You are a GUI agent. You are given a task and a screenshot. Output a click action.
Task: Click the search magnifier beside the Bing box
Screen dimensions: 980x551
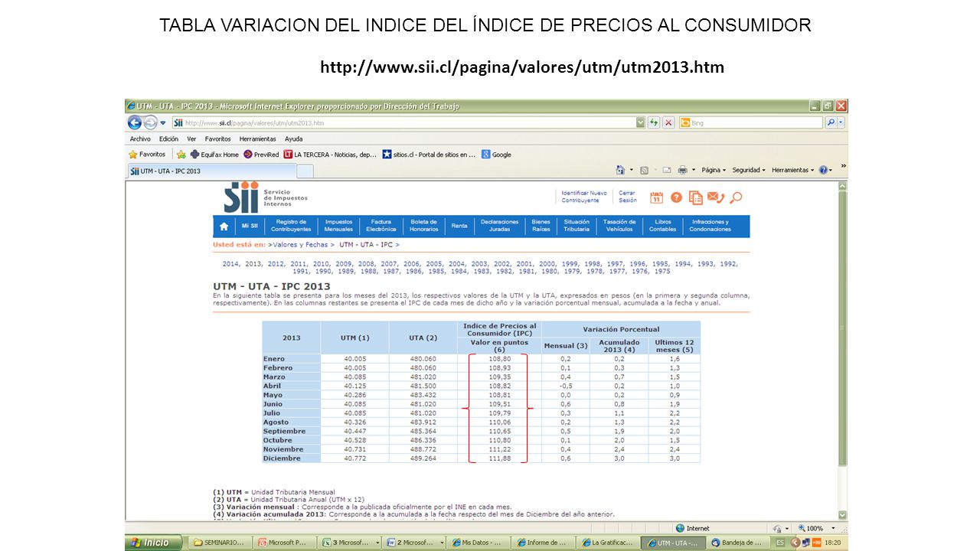tap(829, 122)
